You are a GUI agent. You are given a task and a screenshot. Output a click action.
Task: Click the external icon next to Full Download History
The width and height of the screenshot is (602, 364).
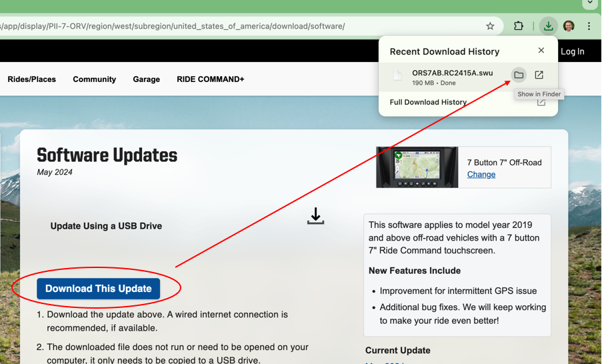(541, 102)
